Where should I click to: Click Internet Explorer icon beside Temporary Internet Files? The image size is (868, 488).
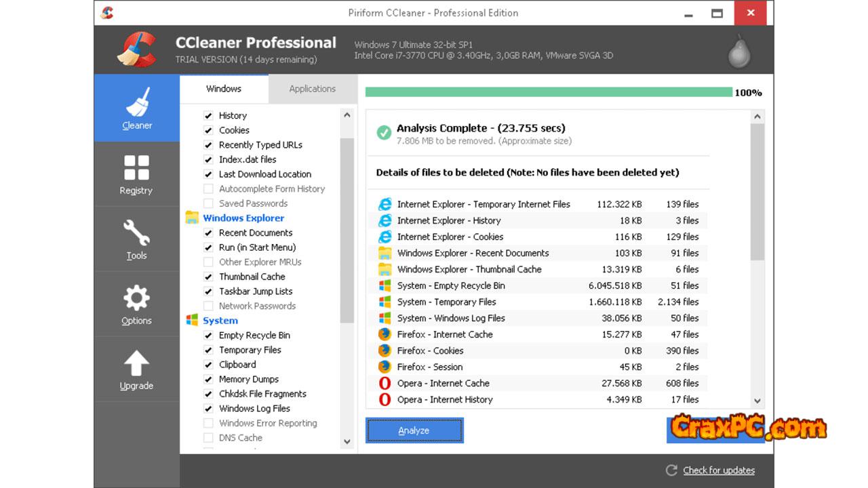(x=384, y=204)
